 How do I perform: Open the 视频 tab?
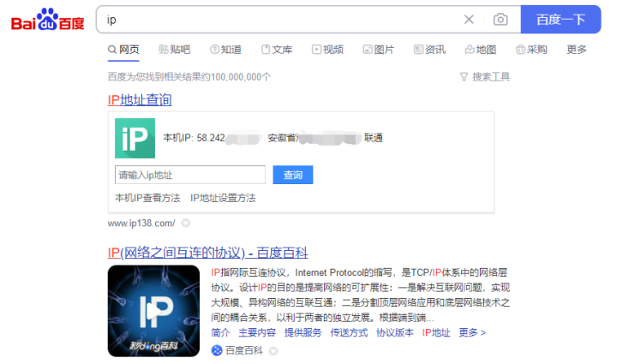click(327, 50)
